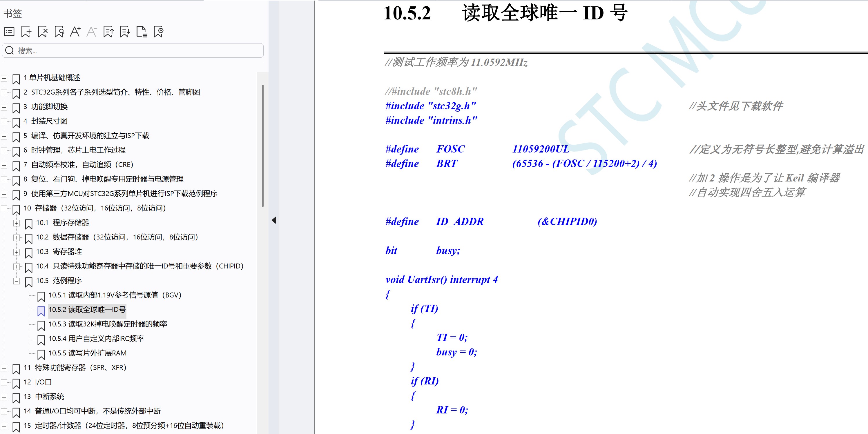Click the delete bookmark icon
868x434 pixels.
click(x=43, y=32)
